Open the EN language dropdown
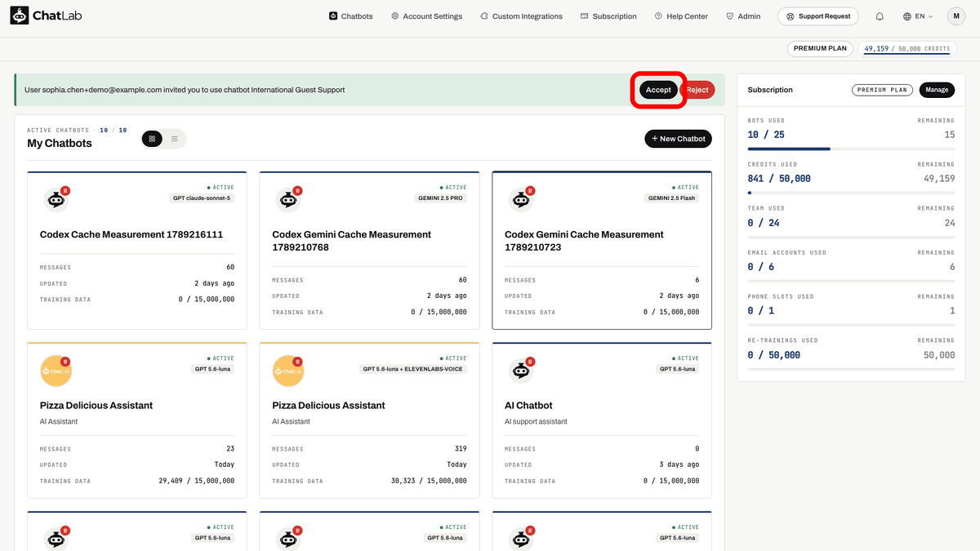Screen dimensions: 980x551 (x=918, y=16)
